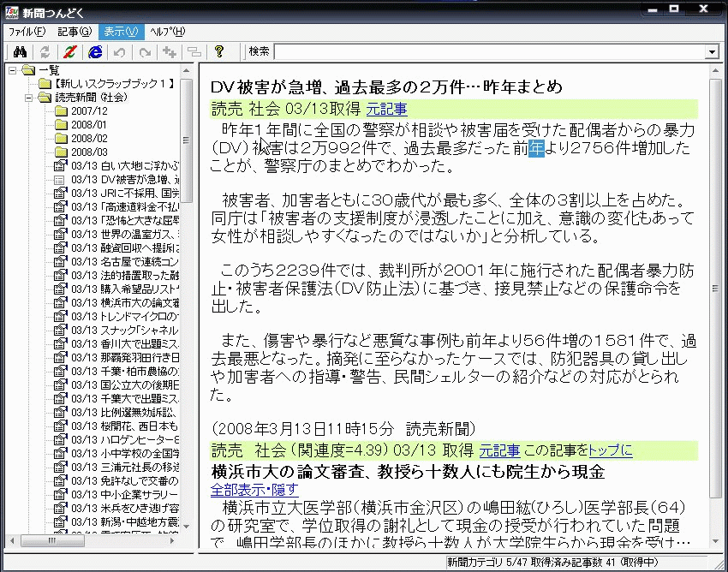Select tree row 比例選無効訴訟
Image resolution: width=728 pixels, height=572 pixels.
125,412
